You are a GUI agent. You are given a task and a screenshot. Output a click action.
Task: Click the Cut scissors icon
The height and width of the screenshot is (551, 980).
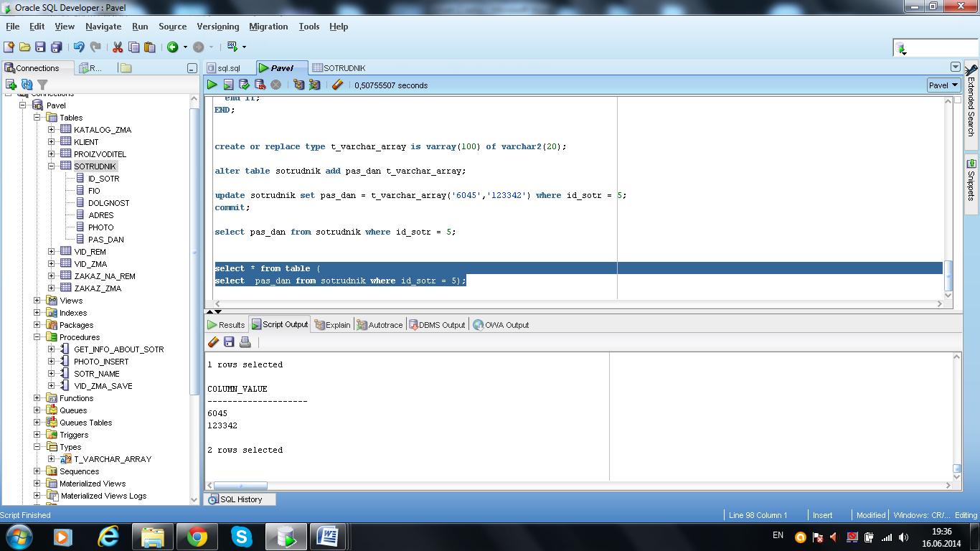[118, 47]
